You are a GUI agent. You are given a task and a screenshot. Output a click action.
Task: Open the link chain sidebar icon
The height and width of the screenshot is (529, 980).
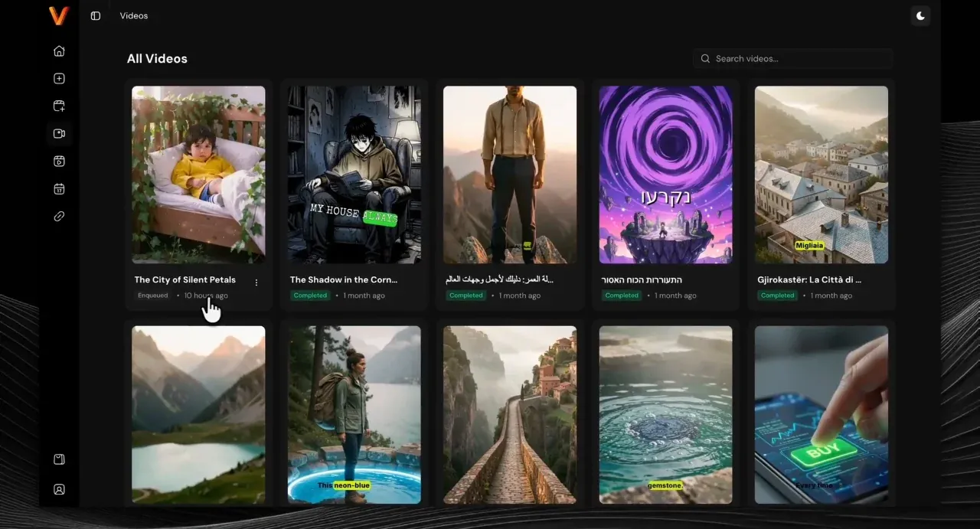[59, 217]
